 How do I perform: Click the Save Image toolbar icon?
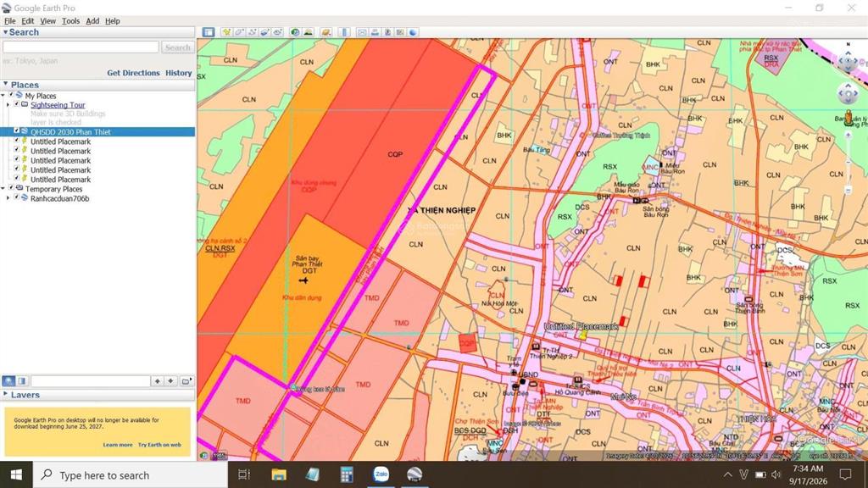pos(387,32)
